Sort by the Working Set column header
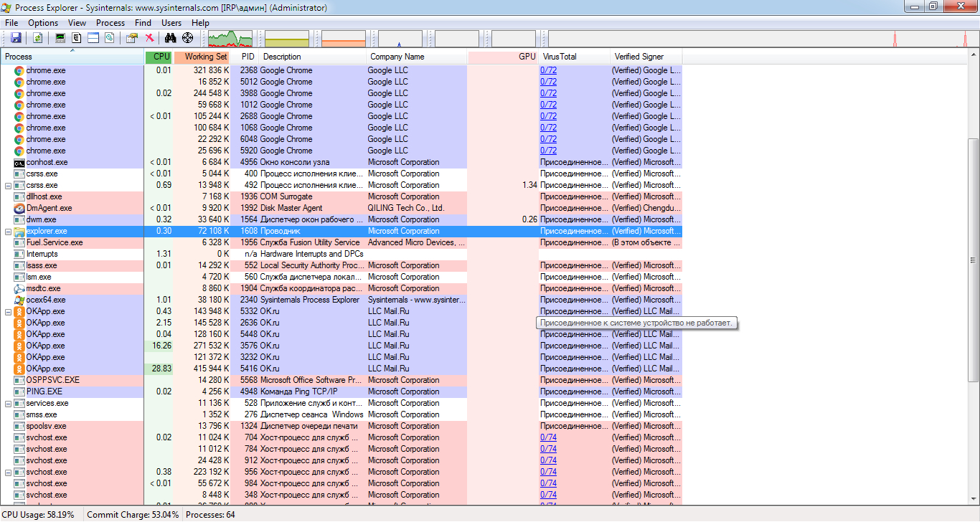Screen dimensions: 980x522 click(x=202, y=57)
